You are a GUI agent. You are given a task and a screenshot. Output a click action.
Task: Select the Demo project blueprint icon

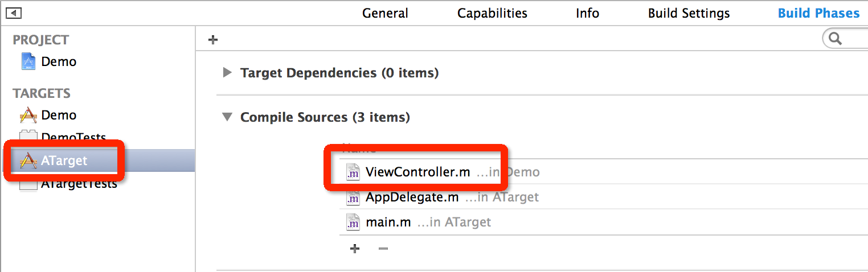28,61
